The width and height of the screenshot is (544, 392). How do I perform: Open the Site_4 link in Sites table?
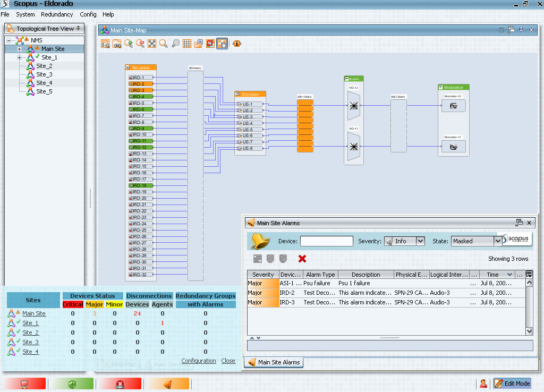(30, 352)
